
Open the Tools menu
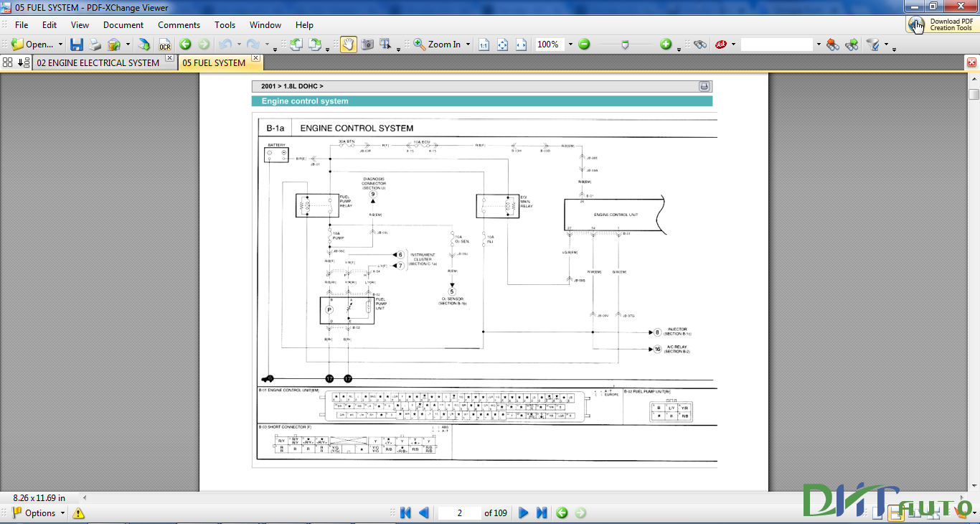click(225, 25)
